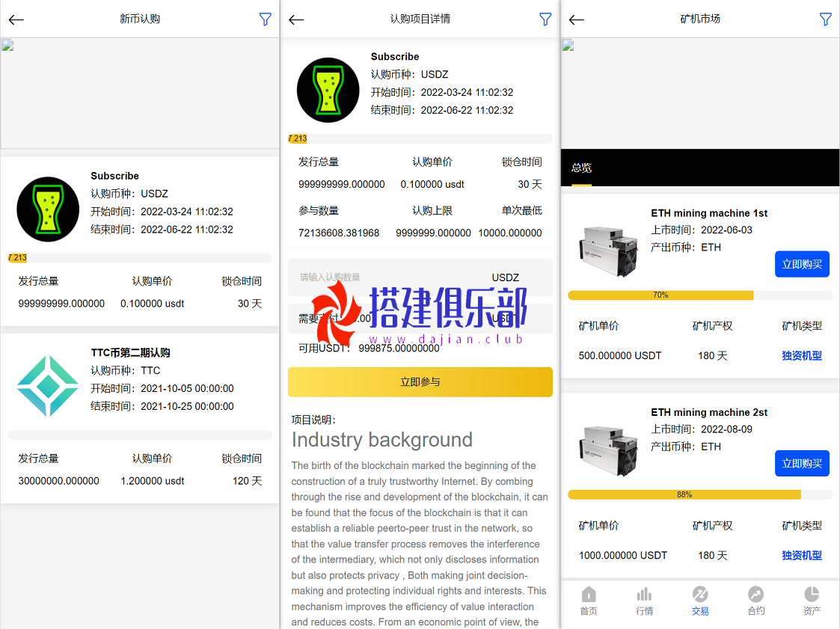Click the 参与数量 column label
The height and width of the screenshot is (629, 840).
pyautogui.click(x=319, y=211)
